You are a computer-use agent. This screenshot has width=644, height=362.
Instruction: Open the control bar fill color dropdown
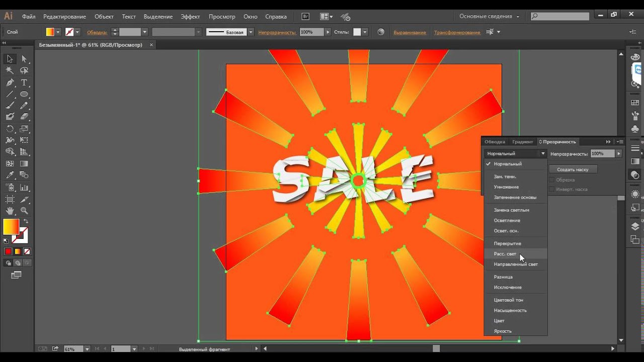click(58, 32)
